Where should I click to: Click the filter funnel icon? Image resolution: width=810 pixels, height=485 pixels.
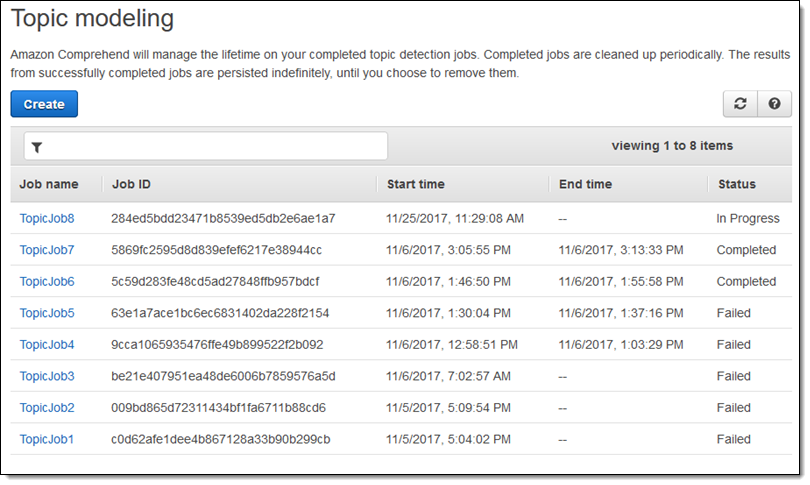coord(37,147)
